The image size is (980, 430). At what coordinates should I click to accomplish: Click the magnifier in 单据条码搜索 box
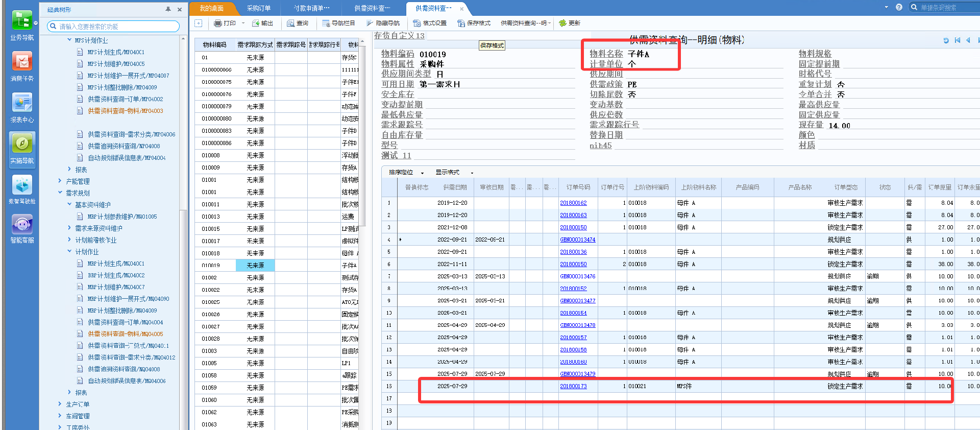tap(914, 7)
